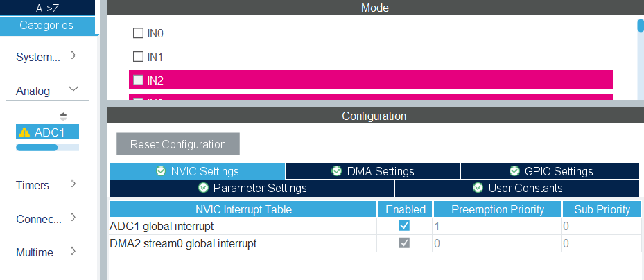Expand the Timers category
This screenshot has height=280, width=644.
point(73,184)
